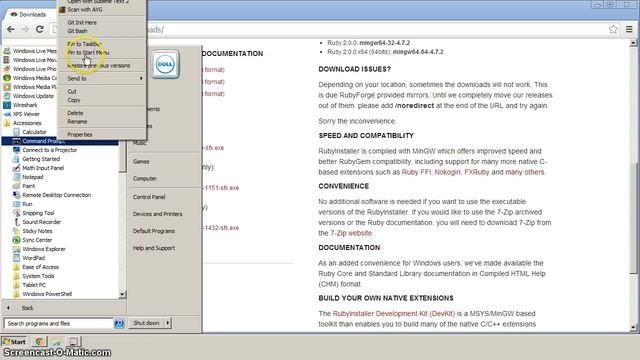Open Math Input Panel icon
The width and height of the screenshot is (640, 360).
(16, 168)
